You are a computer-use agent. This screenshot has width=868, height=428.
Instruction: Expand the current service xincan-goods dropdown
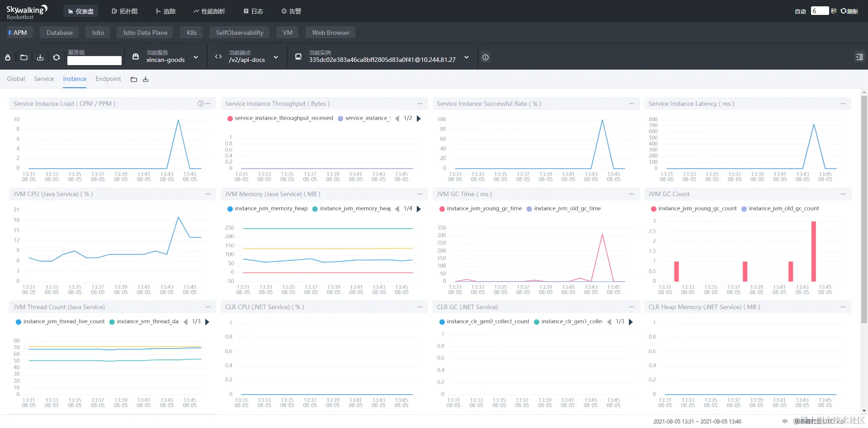[196, 57]
